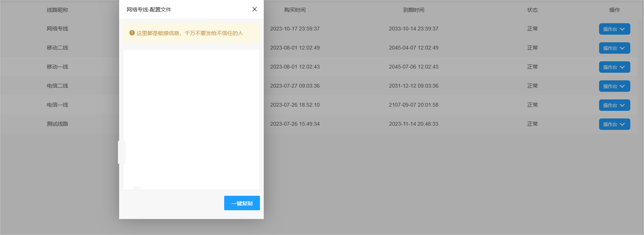644x235 pixels.
Task: Click the chevron arrow on 测试线路's 操作台
Action: coord(622,124)
